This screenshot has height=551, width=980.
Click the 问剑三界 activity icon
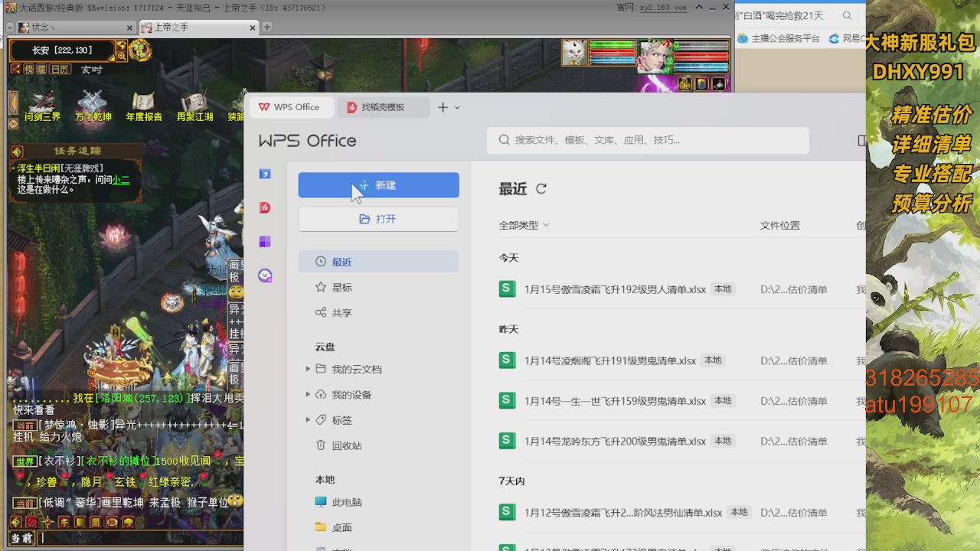tap(42, 106)
